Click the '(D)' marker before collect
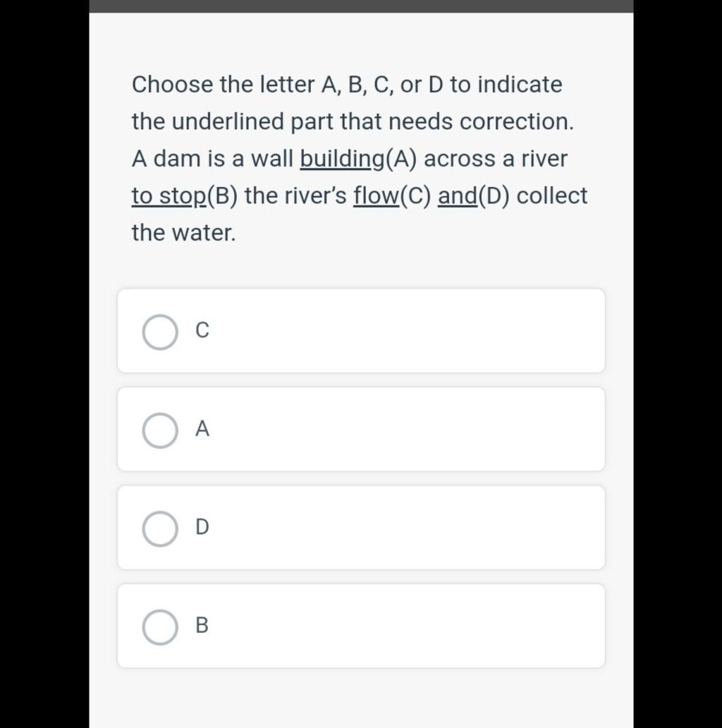 (x=494, y=196)
